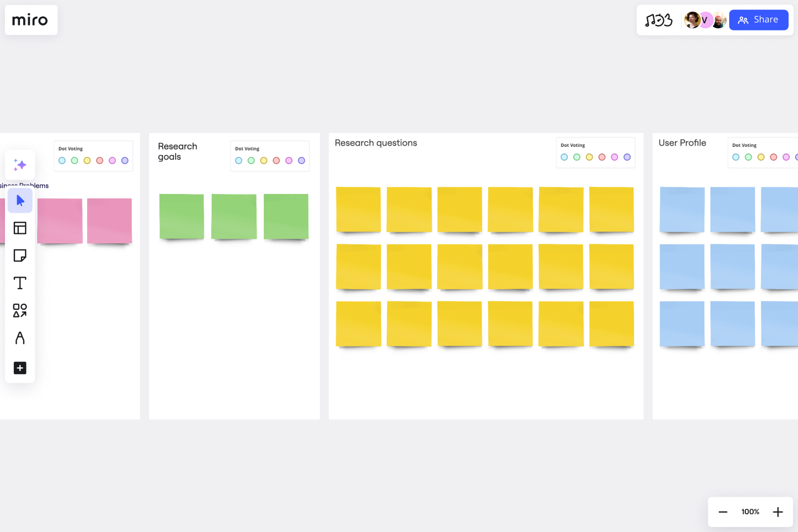The height and width of the screenshot is (532, 798).
Task: Select red voting dot in Research questions
Action: pyautogui.click(x=602, y=157)
